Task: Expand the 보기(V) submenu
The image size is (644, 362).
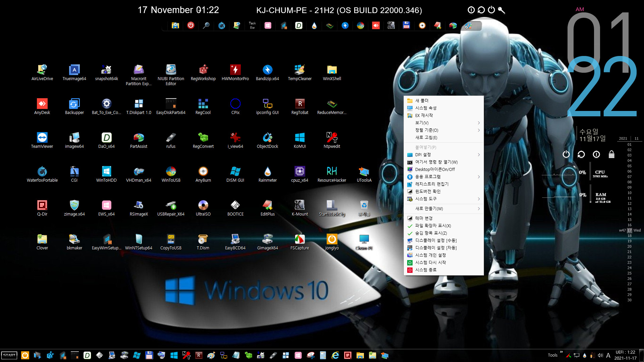Action: point(443,123)
